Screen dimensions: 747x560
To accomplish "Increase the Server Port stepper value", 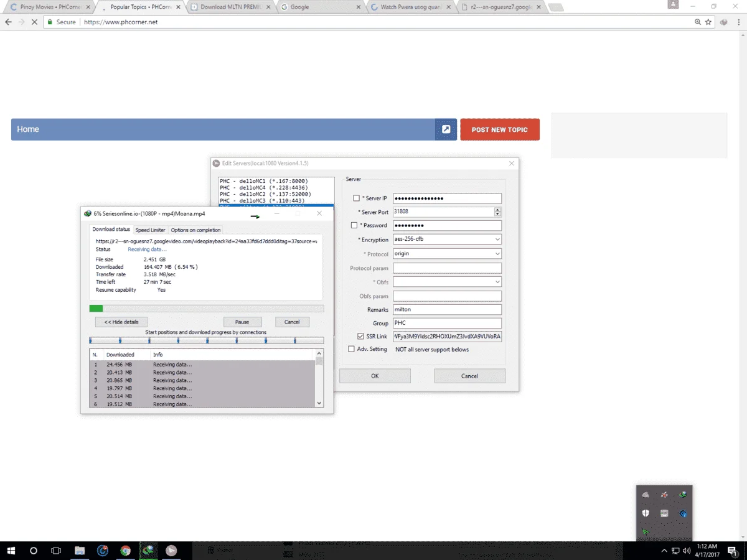I will click(x=497, y=210).
